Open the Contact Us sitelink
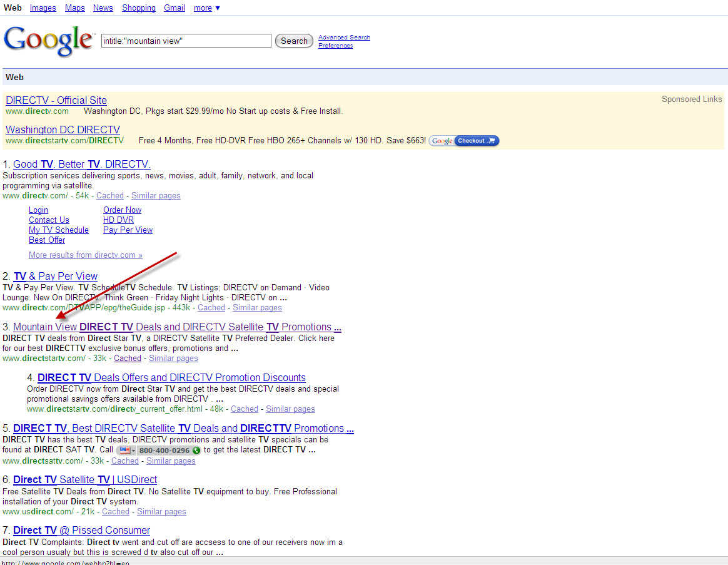 tap(49, 220)
